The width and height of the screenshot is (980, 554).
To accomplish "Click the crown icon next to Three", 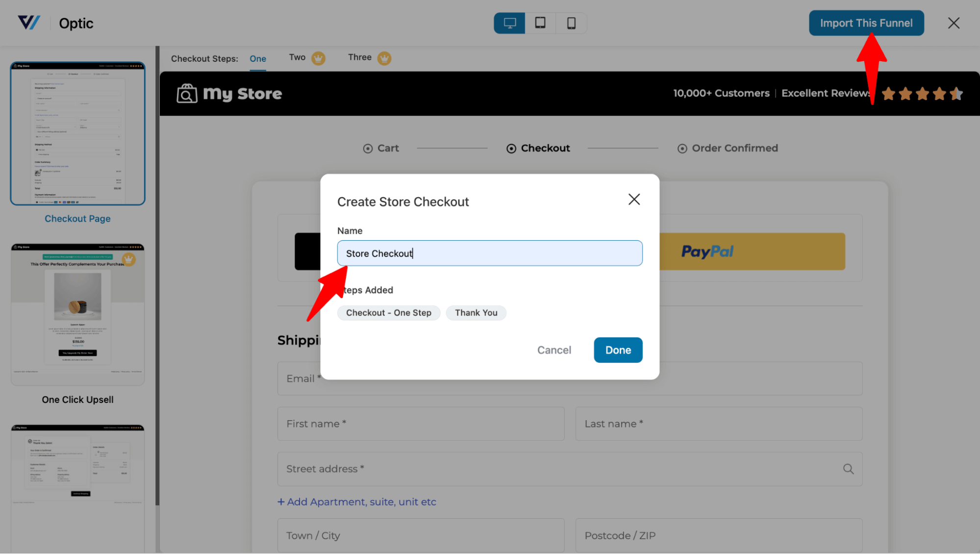I will coord(384,58).
